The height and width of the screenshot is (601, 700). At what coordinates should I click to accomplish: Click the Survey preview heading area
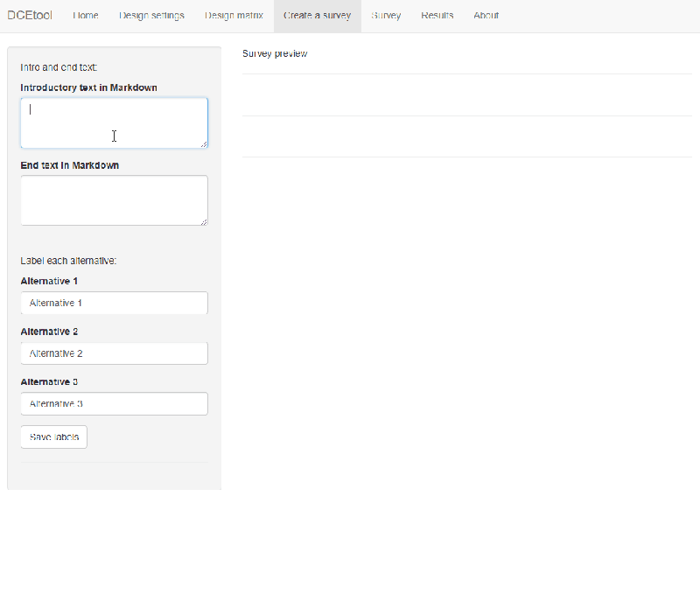pyautogui.click(x=273, y=53)
